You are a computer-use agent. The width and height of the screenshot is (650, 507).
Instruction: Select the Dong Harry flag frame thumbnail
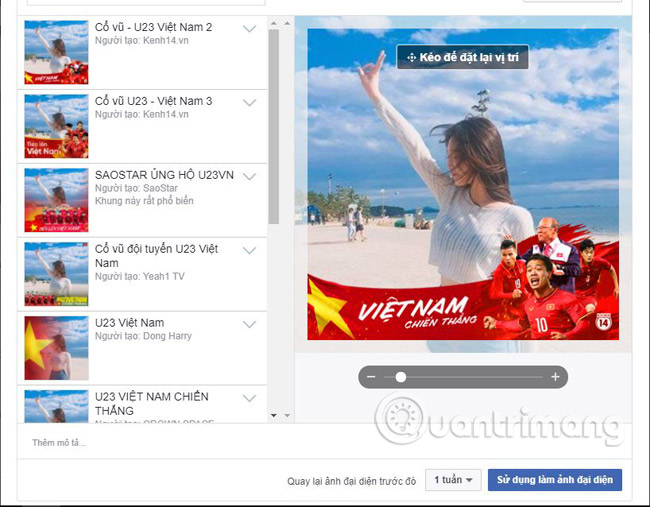pyautogui.click(x=56, y=348)
